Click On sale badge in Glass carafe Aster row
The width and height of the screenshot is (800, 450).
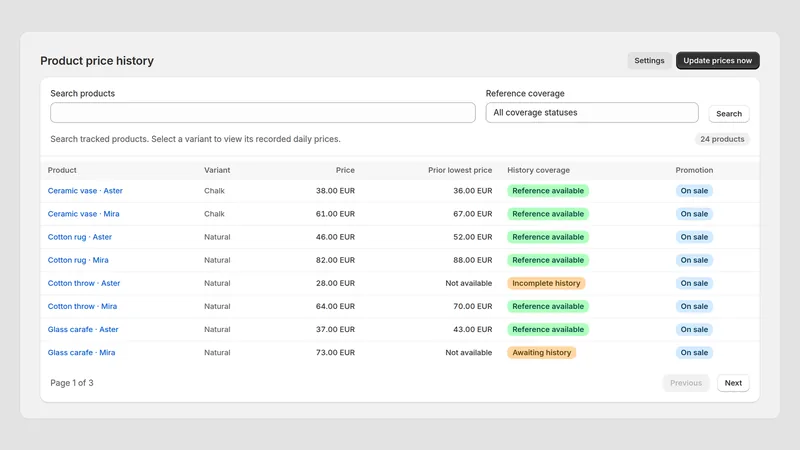coord(694,330)
